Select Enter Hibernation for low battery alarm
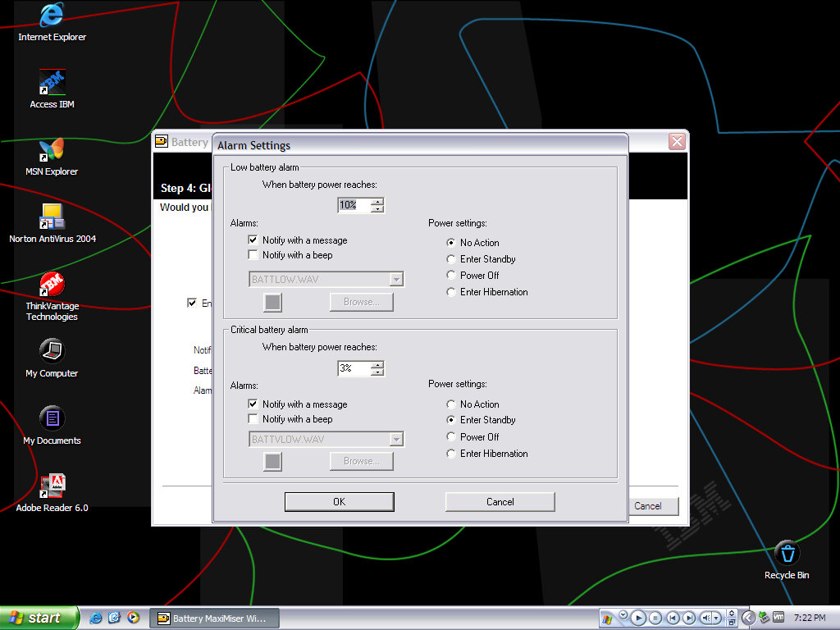The height and width of the screenshot is (630, 840). coord(451,292)
